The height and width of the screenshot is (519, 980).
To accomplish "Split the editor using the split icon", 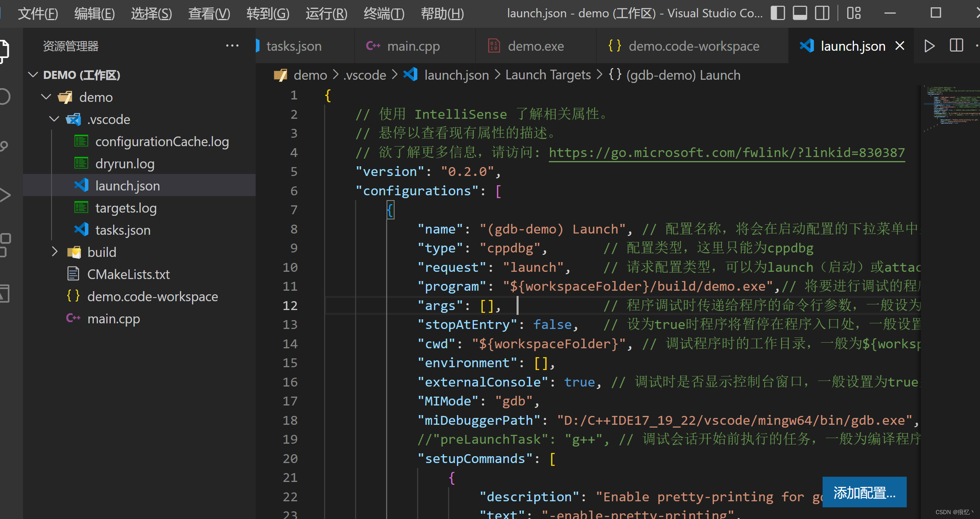I will pyautogui.click(x=956, y=45).
